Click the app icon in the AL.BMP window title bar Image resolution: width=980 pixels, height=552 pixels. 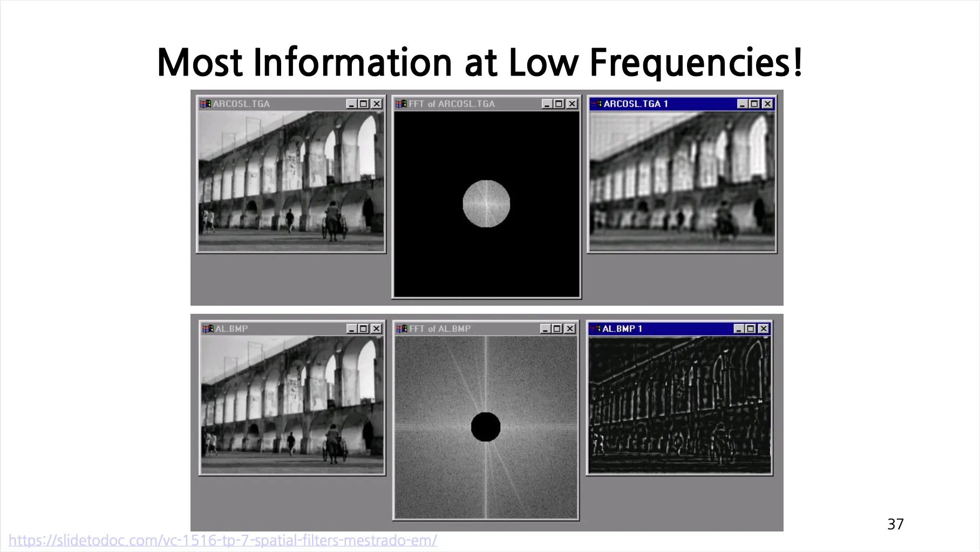[208, 328]
